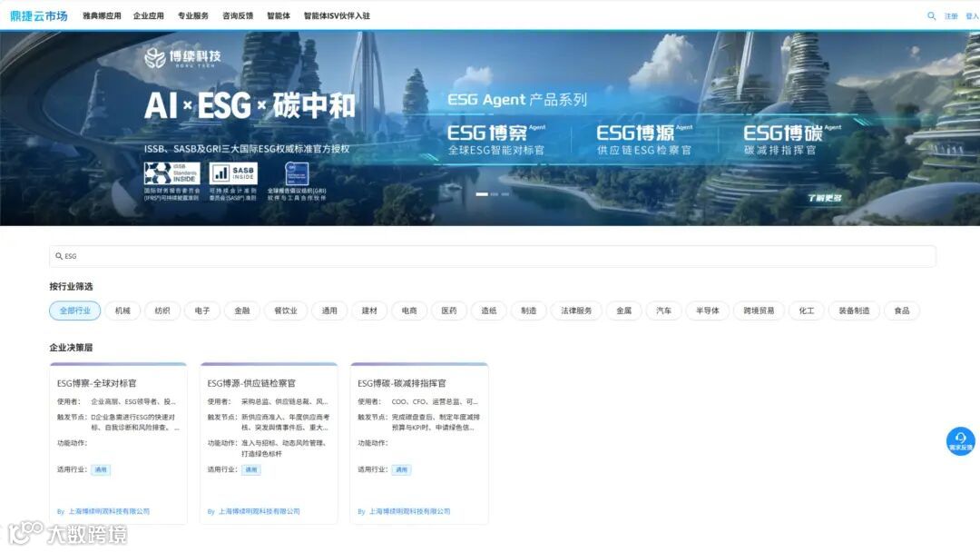This screenshot has width=980, height=552.
Task: Open the 雅典娜应用 menu
Action: (x=102, y=16)
